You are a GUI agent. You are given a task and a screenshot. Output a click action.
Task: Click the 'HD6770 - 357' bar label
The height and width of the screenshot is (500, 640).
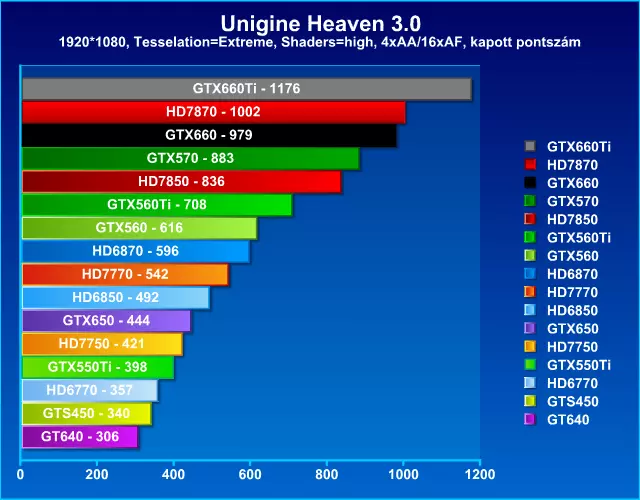point(89,390)
